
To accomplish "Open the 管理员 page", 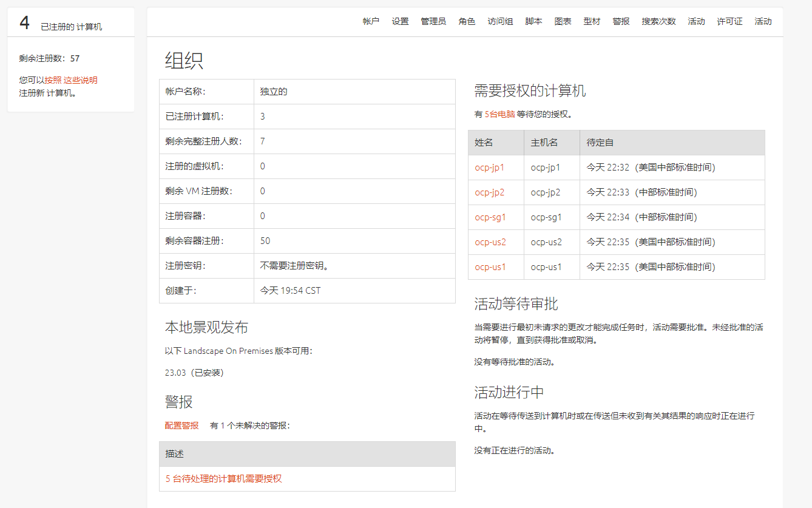I will click(x=433, y=21).
